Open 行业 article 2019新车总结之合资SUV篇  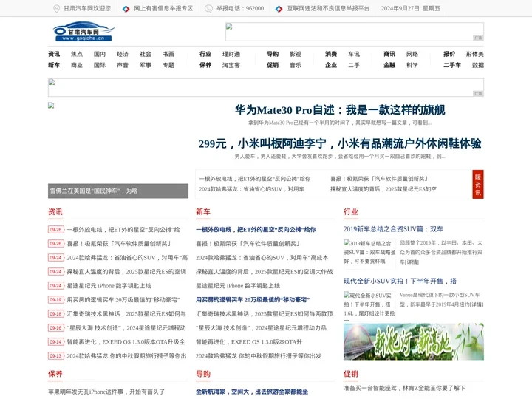point(393,229)
